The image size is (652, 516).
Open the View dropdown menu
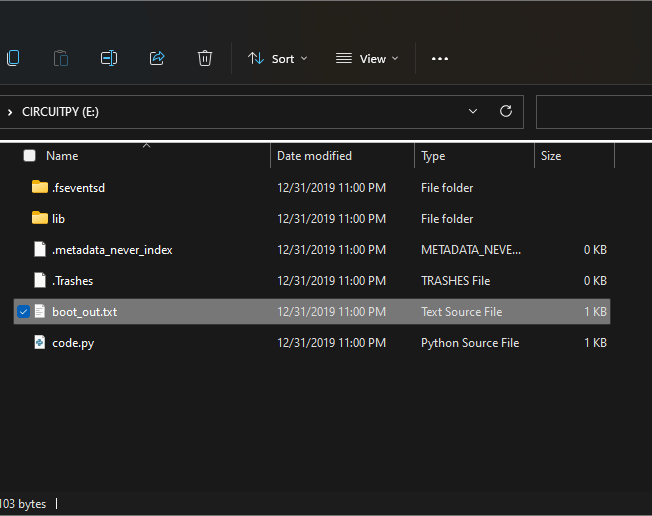pos(367,59)
